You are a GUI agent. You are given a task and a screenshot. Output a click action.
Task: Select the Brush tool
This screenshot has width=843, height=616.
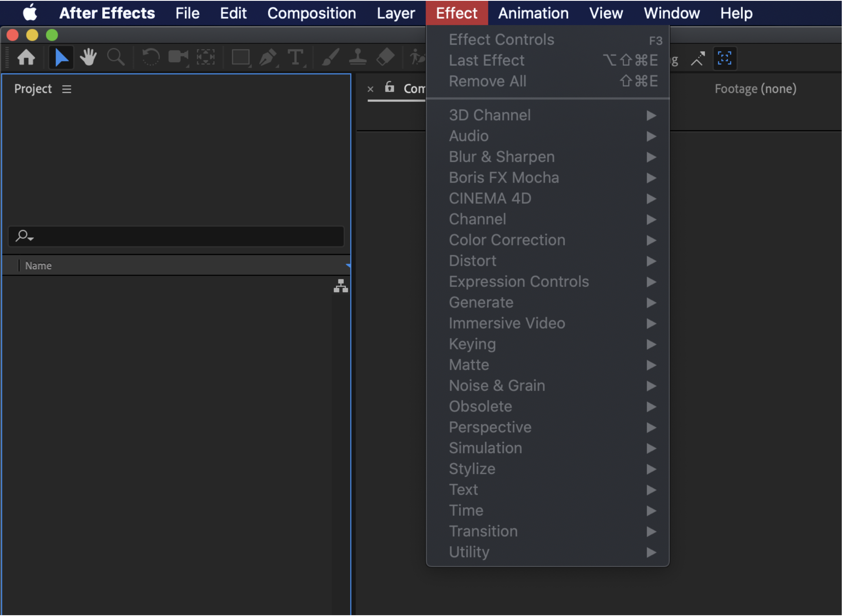coord(331,57)
